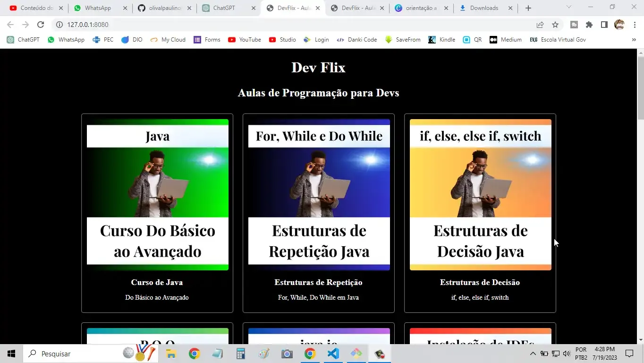
Task: Open a new browser tab
Action: tap(528, 8)
